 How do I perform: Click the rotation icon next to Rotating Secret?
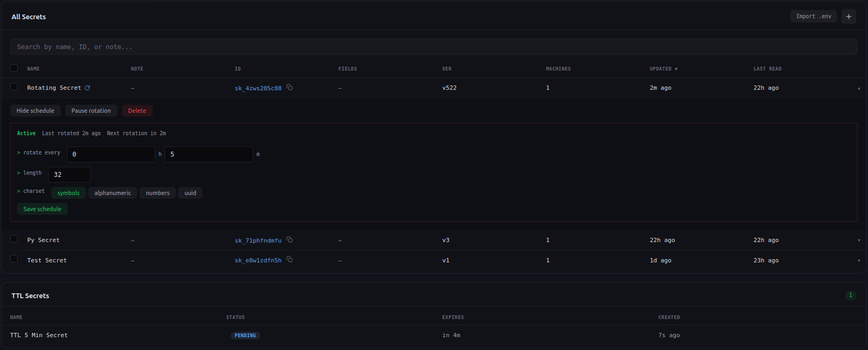88,88
